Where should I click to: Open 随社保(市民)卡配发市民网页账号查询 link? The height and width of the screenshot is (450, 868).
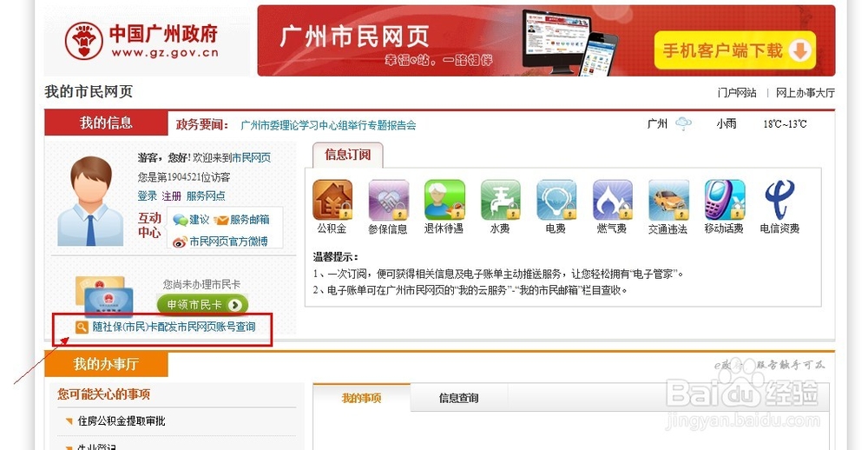[x=174, y=327]
